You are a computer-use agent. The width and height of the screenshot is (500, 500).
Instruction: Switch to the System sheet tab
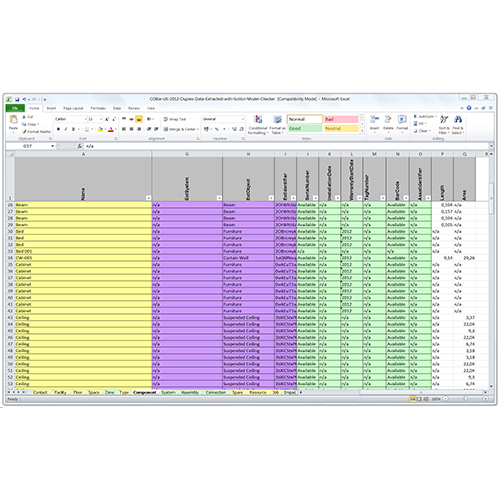168,393
